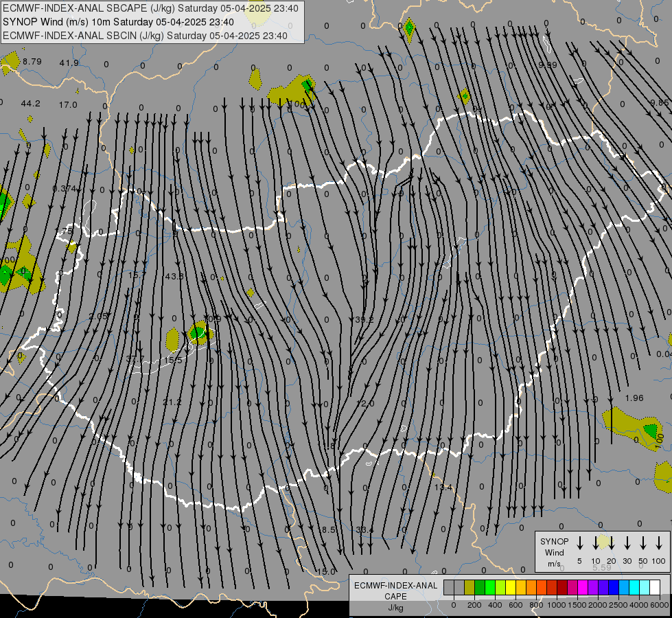Screen dimensions: 672x618
Task: Click the 10 m/s wind arrow in legend
Action: tap(595, 543)
